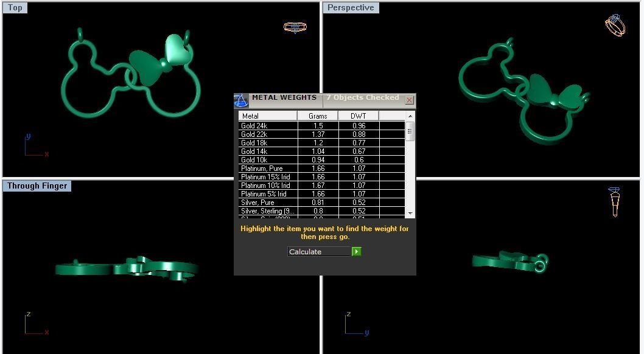
Task: Click the 1.37 grams value for Gold 22k
Action: tap(318, 134)
